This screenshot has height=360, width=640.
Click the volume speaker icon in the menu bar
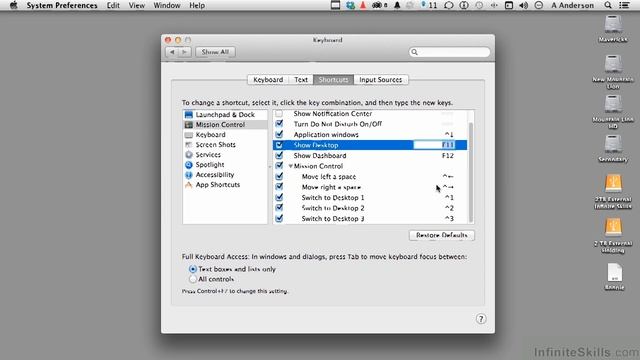coord(523,5)
